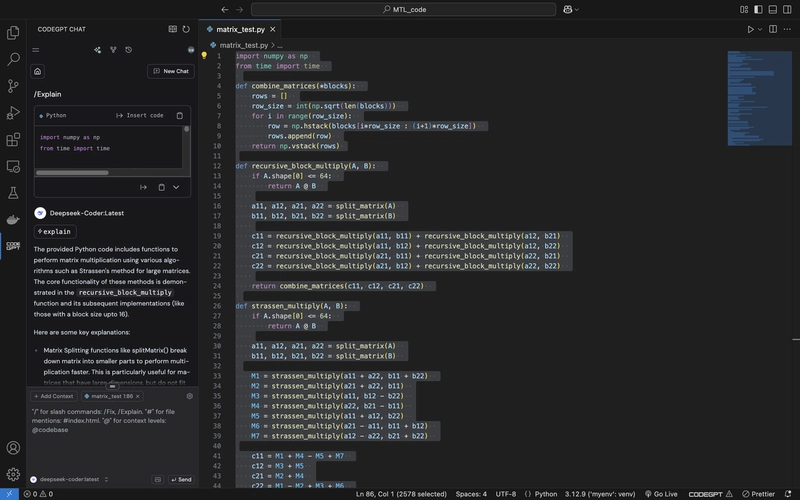This screenshot has height=500, width=800.
Task: Click the CodeGPT documentation book icon
Action: point(172,29)
